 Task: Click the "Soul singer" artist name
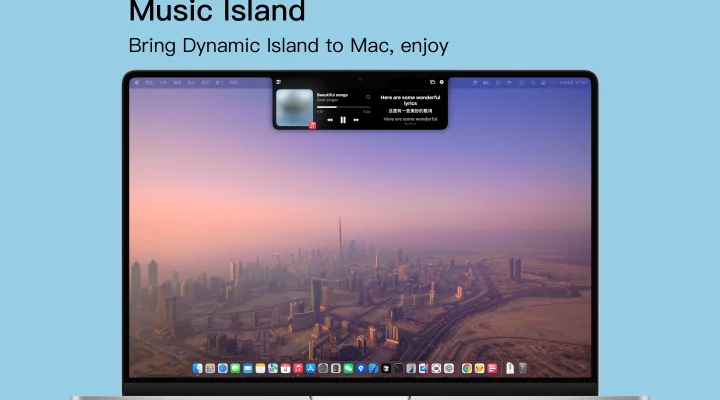click(x=327, y=100)
